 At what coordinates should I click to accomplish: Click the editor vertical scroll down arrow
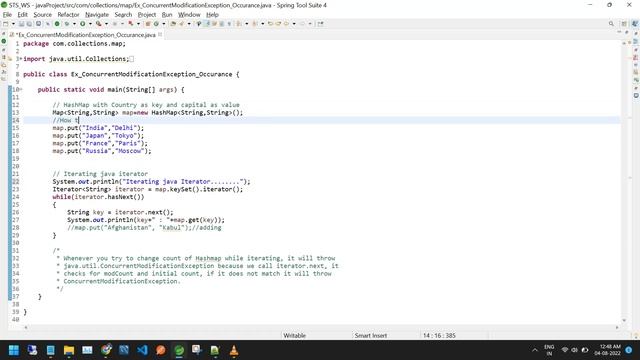coord(624,320)
